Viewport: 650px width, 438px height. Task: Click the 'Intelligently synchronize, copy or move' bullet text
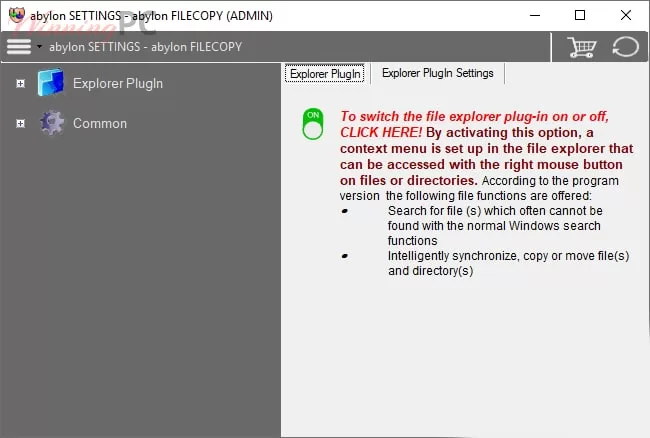508,263
